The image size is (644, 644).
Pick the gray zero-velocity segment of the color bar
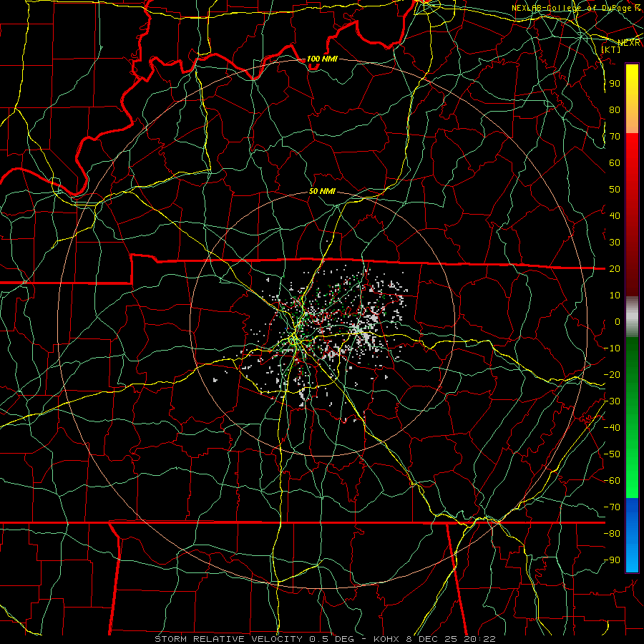click(x=632, y=317)
